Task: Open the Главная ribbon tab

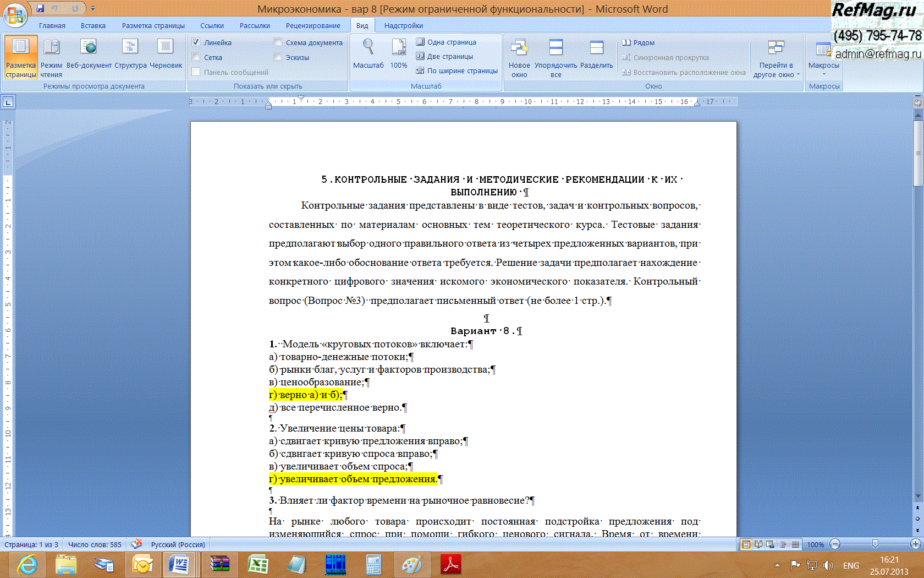Action: pyautogui.click(x=52, y=26)
